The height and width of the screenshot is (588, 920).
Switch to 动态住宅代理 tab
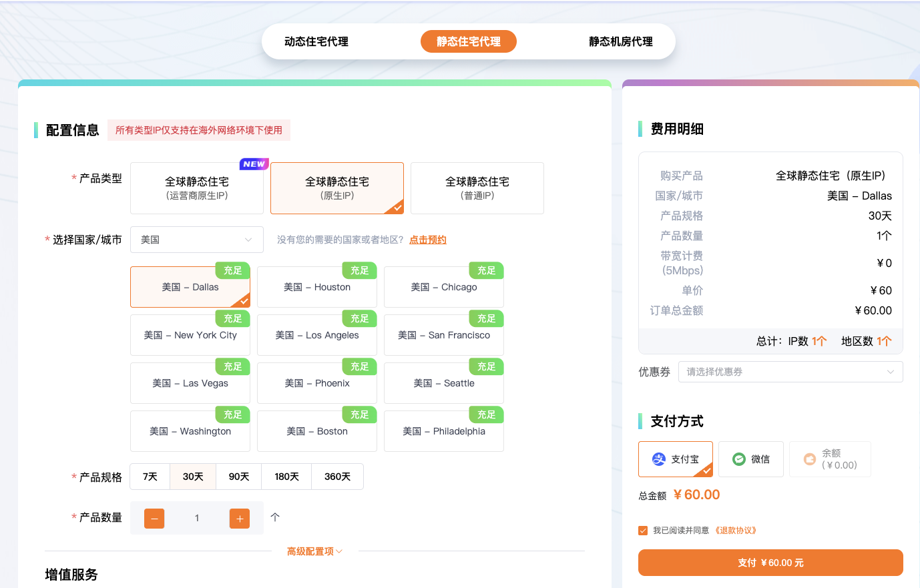click(x=316, y=41)
